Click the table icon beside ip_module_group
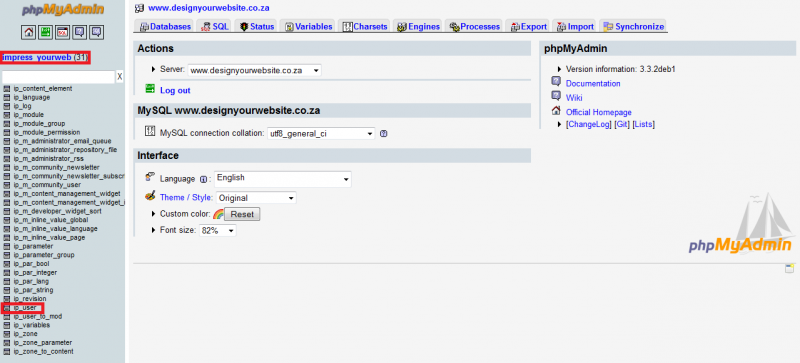This screenshot has width=800, height=363. point(7,124)
